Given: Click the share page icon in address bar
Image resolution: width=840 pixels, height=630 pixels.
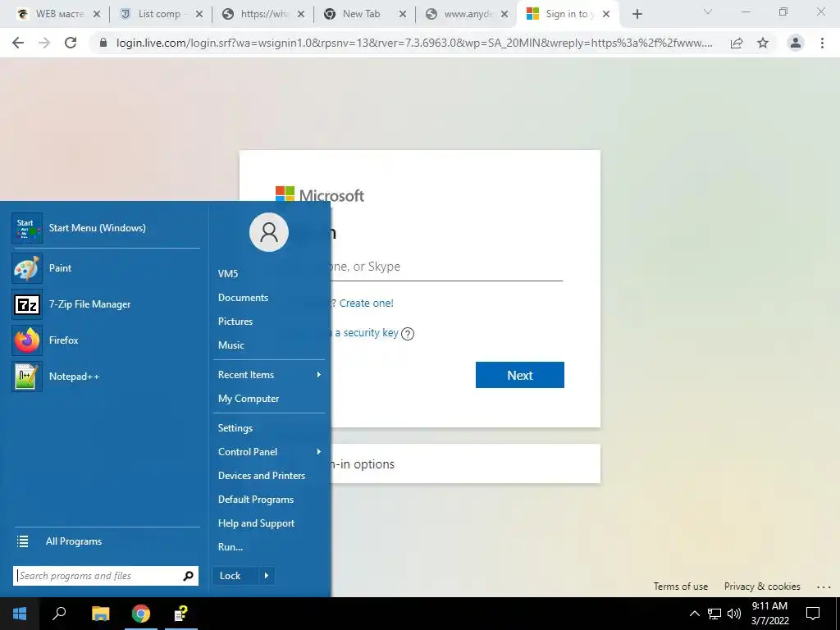Looking at the screenshot, I should (x=737, y=43).
